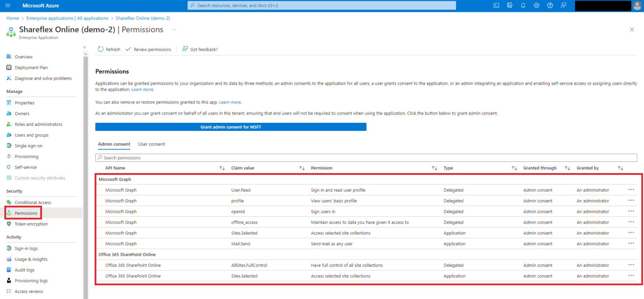This screenshot has height=299, width=644.
Task: Click the Microsoft Azure logo
Action: [41, 5]
